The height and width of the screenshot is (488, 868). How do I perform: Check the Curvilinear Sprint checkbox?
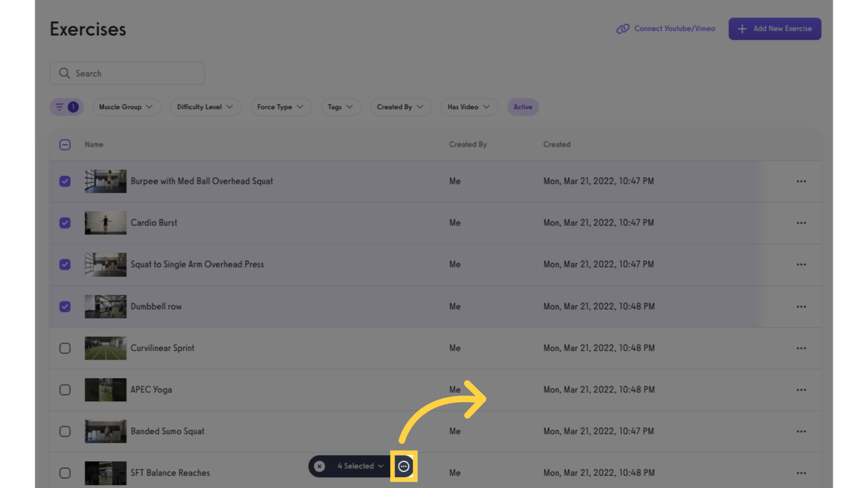pos(65,348)
